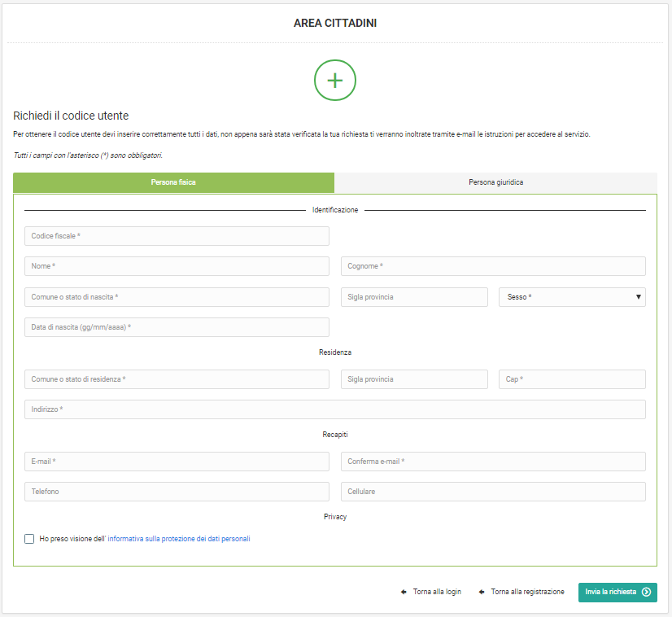Click Sigla provincia field beside Cap
672x617 pixels.
414,379
